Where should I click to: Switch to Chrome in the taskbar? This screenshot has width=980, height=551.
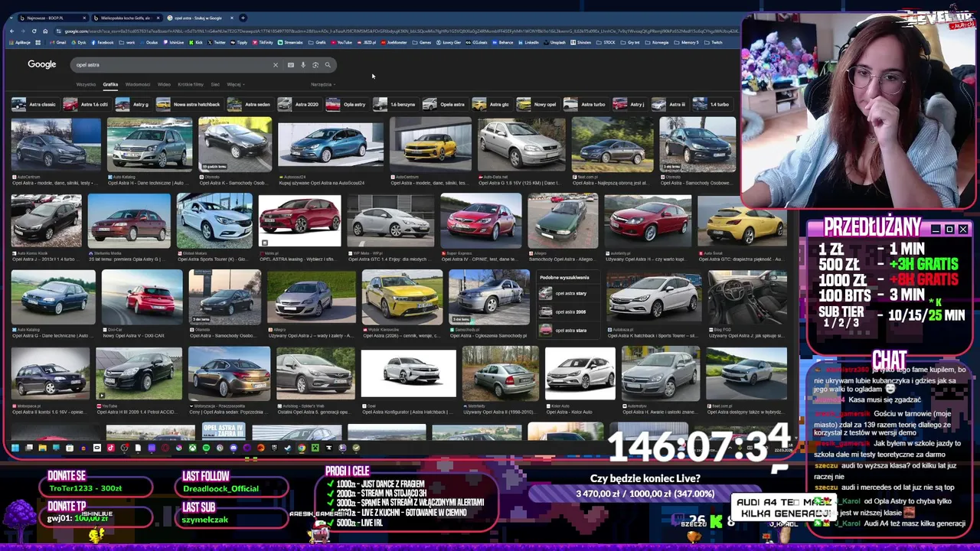[x=302, y=448]
